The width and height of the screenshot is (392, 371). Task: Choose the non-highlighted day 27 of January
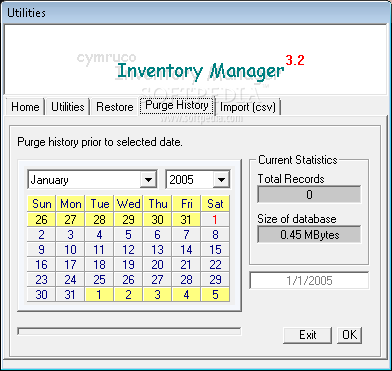pyautogui.click(x=157, y=280)
